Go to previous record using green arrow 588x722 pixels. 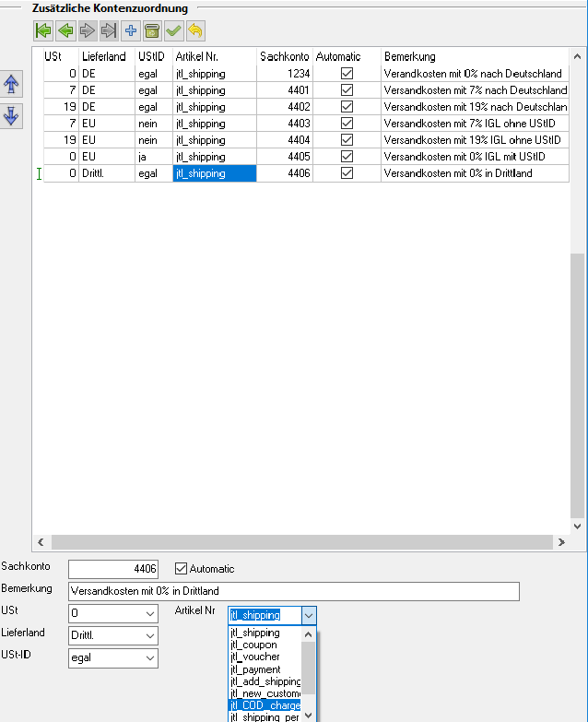tap(65, 31)
